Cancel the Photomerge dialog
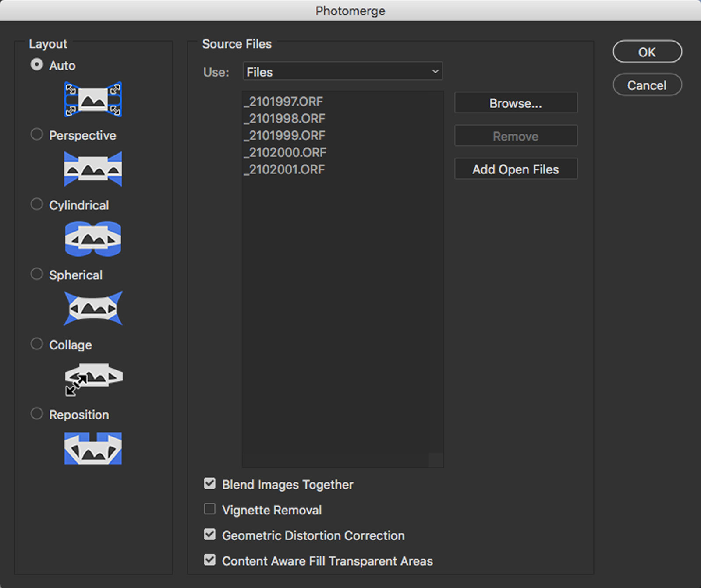701x588 pixels. point(647,85)
